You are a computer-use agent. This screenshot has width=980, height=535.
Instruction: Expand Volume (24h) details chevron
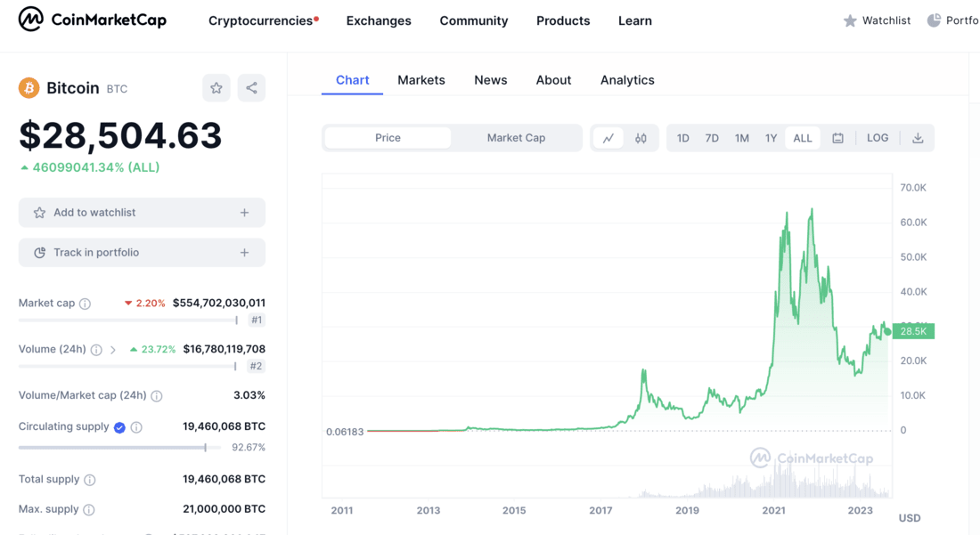pos(113,350)
